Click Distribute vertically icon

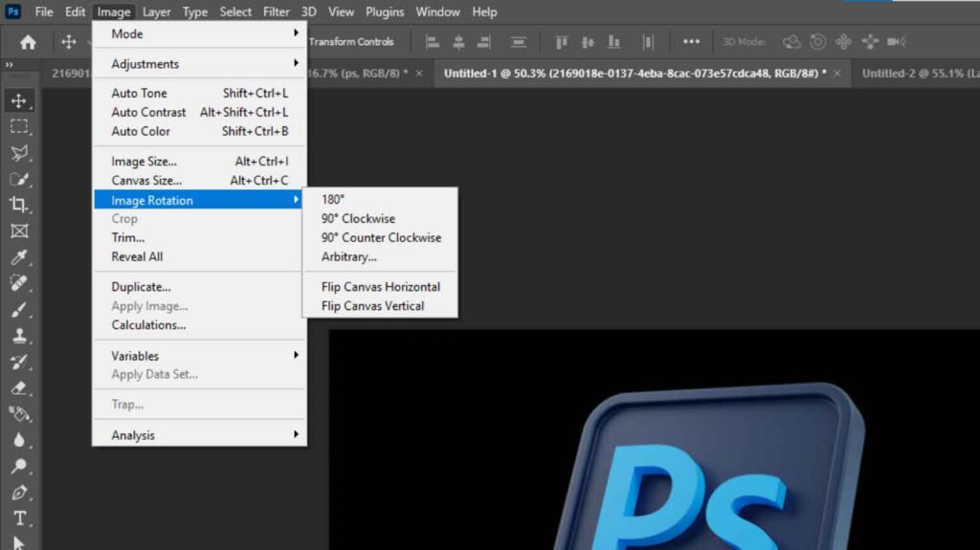tap(518, 42)
